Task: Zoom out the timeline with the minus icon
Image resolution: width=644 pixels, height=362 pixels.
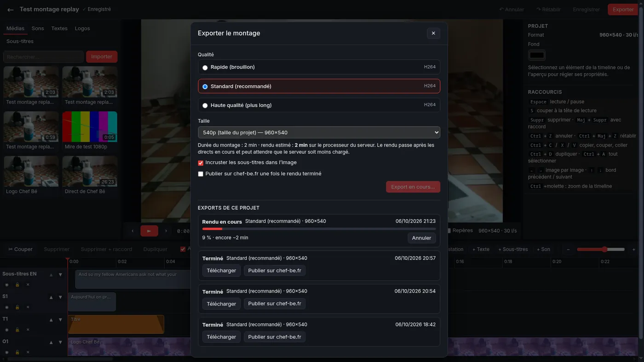Action: tap(568, 249)
